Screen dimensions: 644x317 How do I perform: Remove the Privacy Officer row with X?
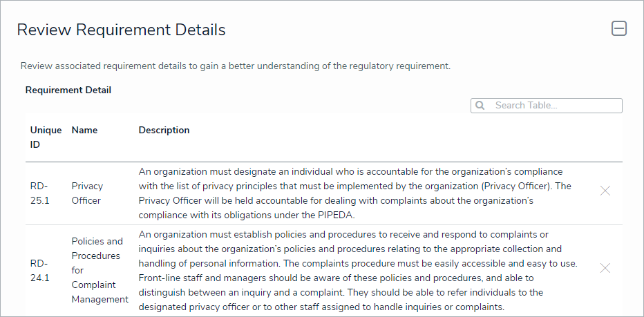coord(605,191)
